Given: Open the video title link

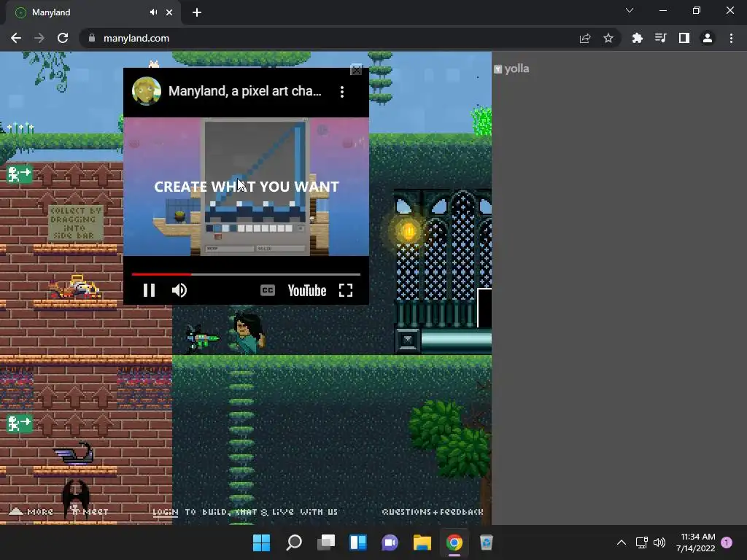Looking at the screenshot, I should (245, 91).
